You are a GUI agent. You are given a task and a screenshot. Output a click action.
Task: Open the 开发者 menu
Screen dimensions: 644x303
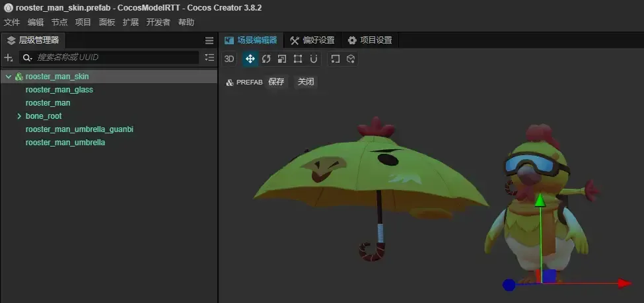[x=158, y=22]
